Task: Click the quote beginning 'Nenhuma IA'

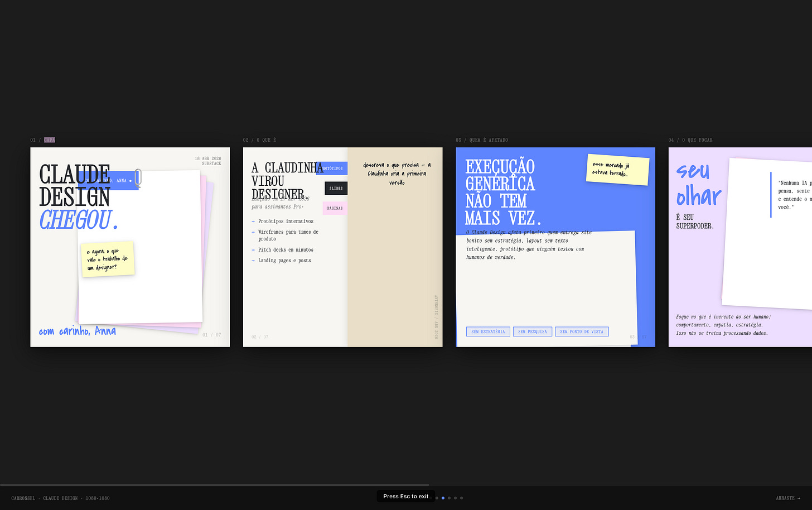Action: click(x=795, y=195)
